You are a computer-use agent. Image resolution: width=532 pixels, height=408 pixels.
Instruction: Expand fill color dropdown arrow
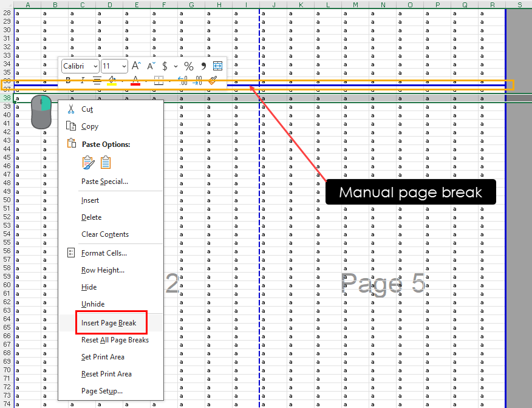click(x=123, y=81)
